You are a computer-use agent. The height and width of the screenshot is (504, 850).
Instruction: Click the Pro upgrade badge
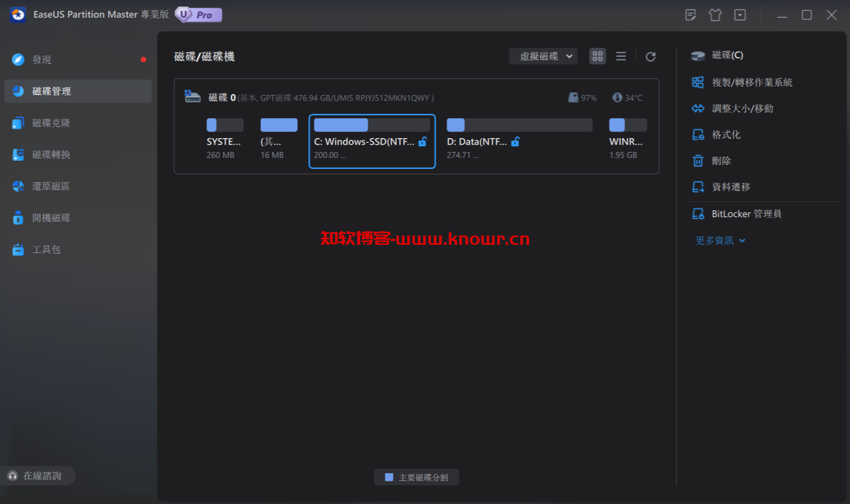pos(199,15)
